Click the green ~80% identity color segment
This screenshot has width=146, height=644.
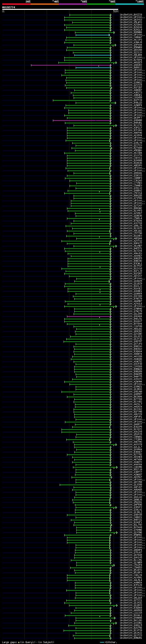101,4
